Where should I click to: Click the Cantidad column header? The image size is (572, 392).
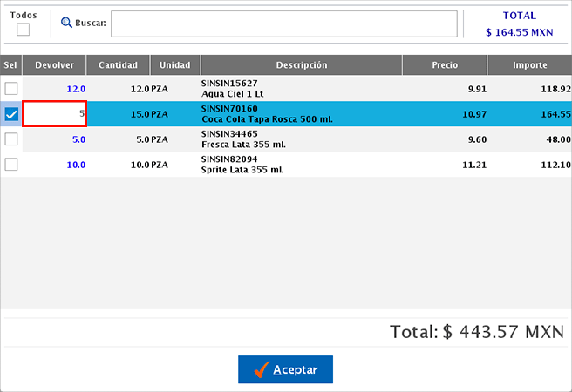(x=118, y=65)
